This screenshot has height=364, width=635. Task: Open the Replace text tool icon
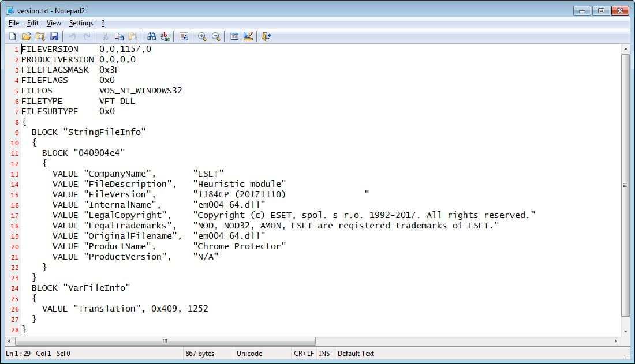(165, 36)
